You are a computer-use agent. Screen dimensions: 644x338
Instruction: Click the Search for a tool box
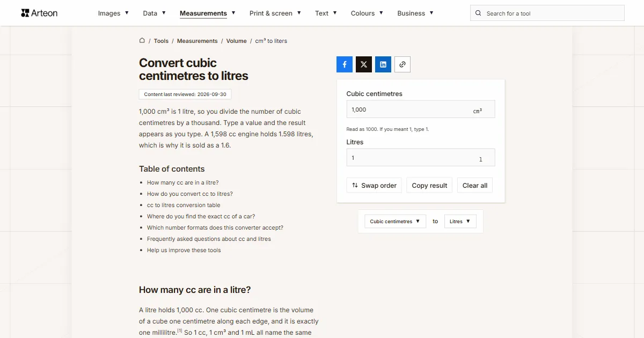[547, 13]
